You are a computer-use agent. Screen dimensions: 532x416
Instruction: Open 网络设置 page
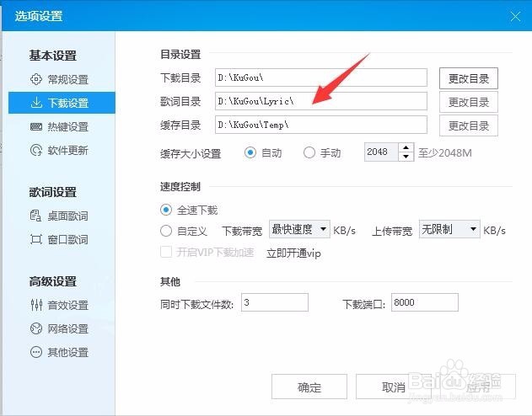(62, 328)
